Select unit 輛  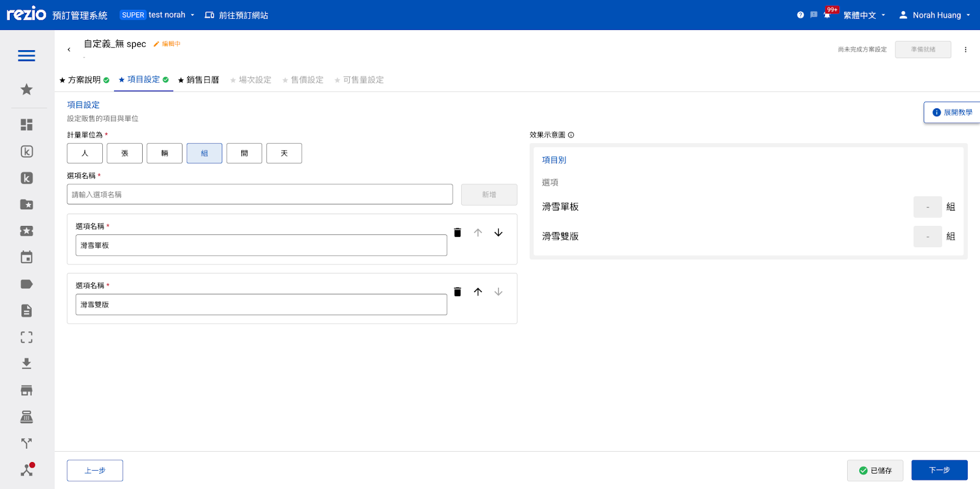[165, 153]
